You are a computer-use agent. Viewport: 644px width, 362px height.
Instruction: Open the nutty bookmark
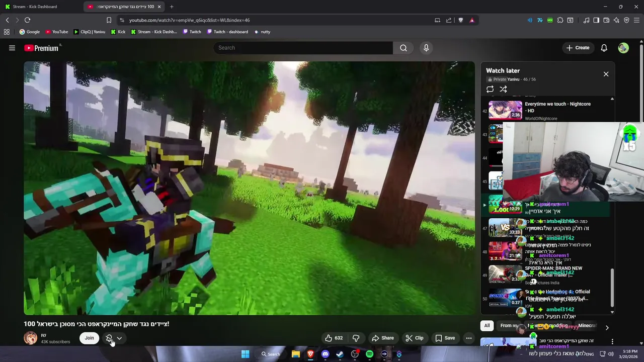pos(262,32)
